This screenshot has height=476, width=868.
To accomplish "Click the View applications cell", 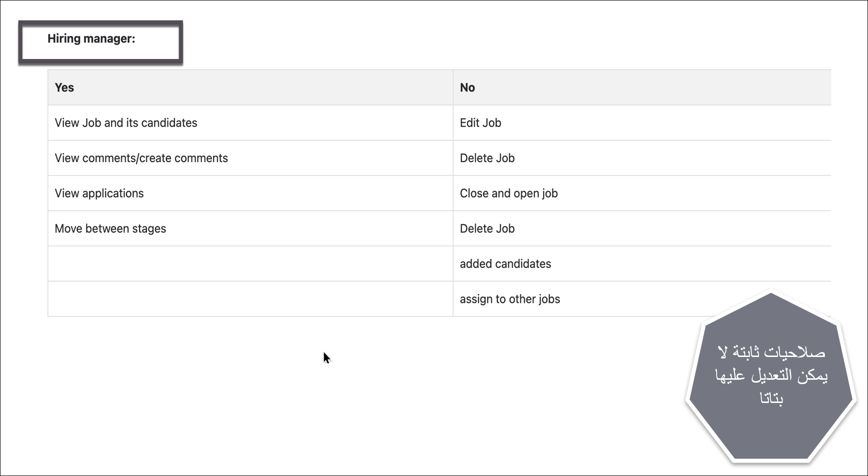I will pyautogui.click(x=99, y=193).
